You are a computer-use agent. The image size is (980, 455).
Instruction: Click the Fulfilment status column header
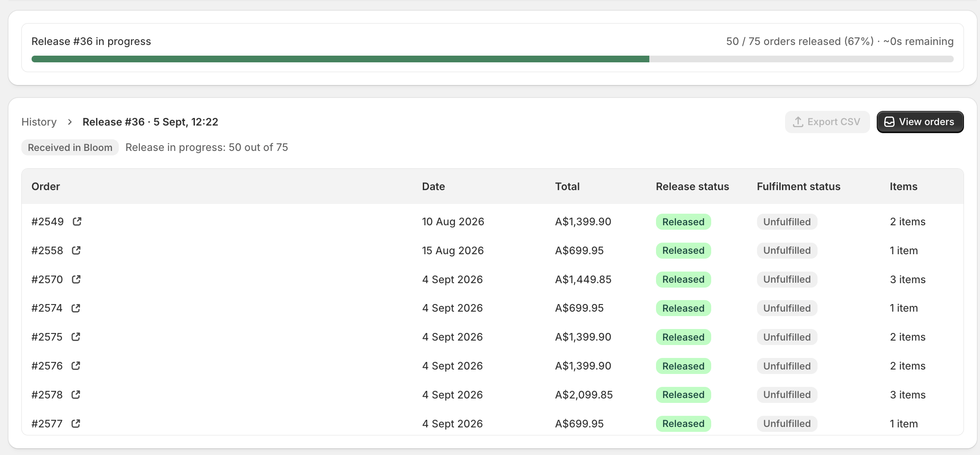(x=798, y=187)
